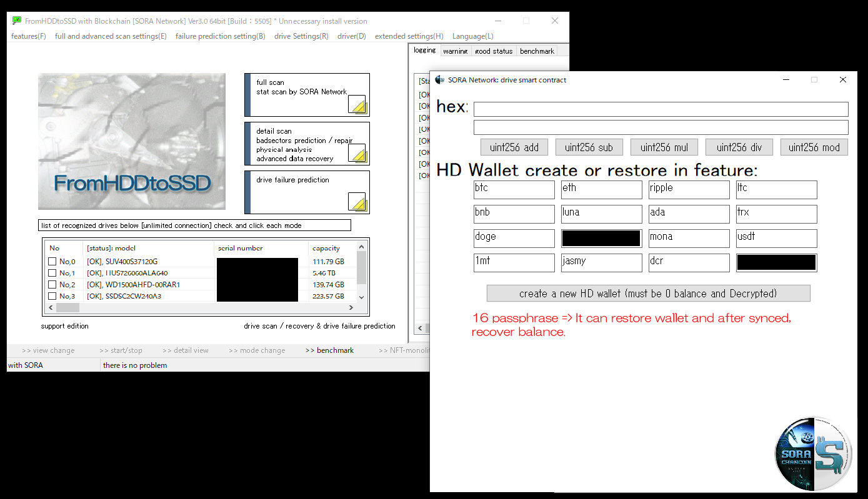Select the 1mt wallet box
The image size is (868, 499).
514,263
